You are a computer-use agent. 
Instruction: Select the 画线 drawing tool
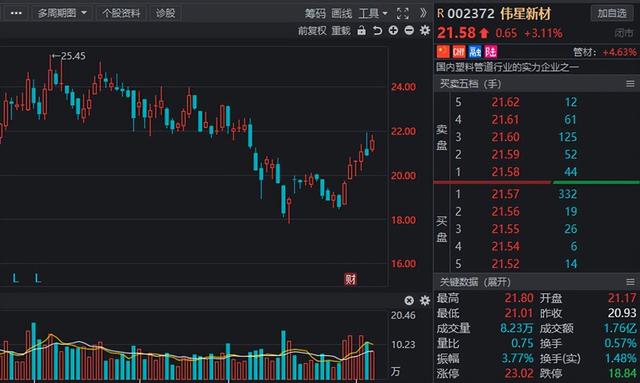[342, 14]
